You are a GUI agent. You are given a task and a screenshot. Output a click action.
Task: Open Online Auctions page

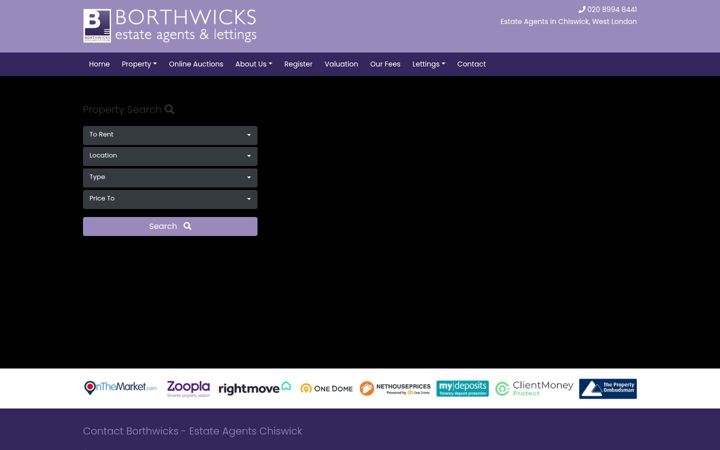point(196,64)
